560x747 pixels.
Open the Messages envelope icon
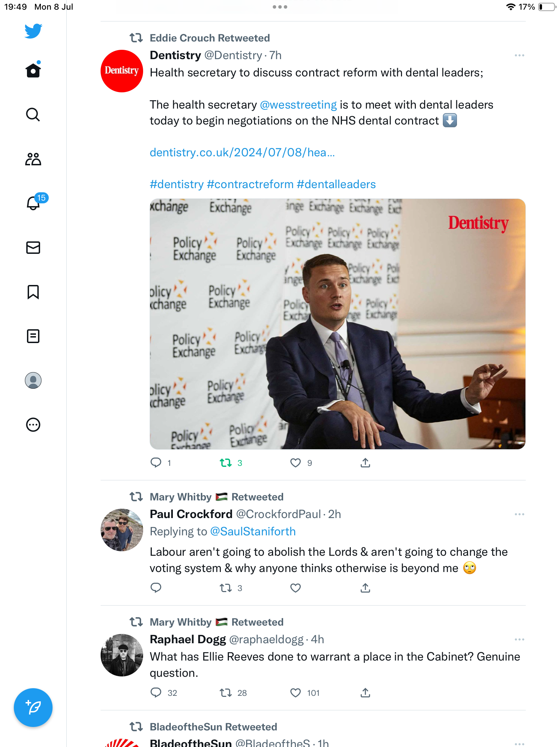pyautogui.click(x=33, y=248)
